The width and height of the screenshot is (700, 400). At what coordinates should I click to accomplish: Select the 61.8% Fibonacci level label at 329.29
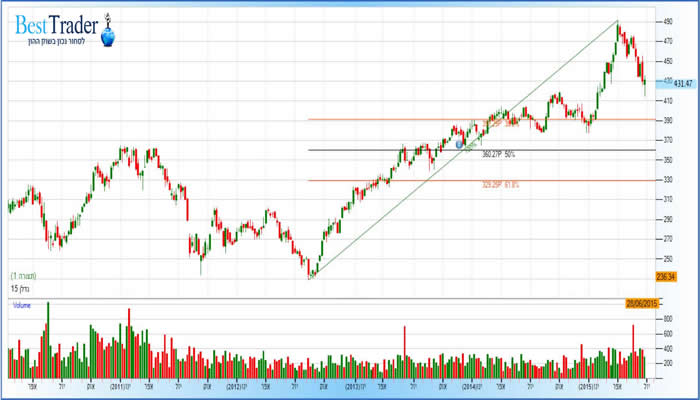point(497,185)
